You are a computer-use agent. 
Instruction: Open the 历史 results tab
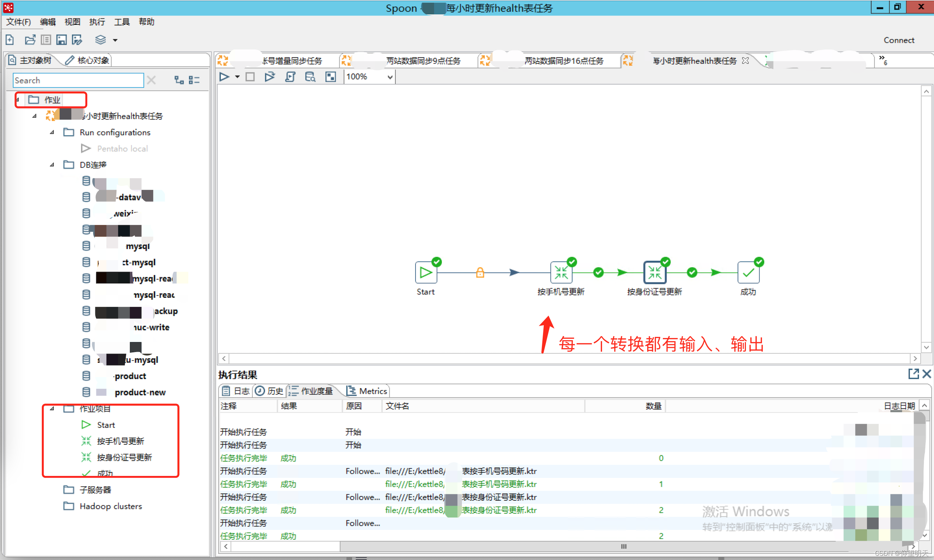pyautogui.click(x=269, y=391)
